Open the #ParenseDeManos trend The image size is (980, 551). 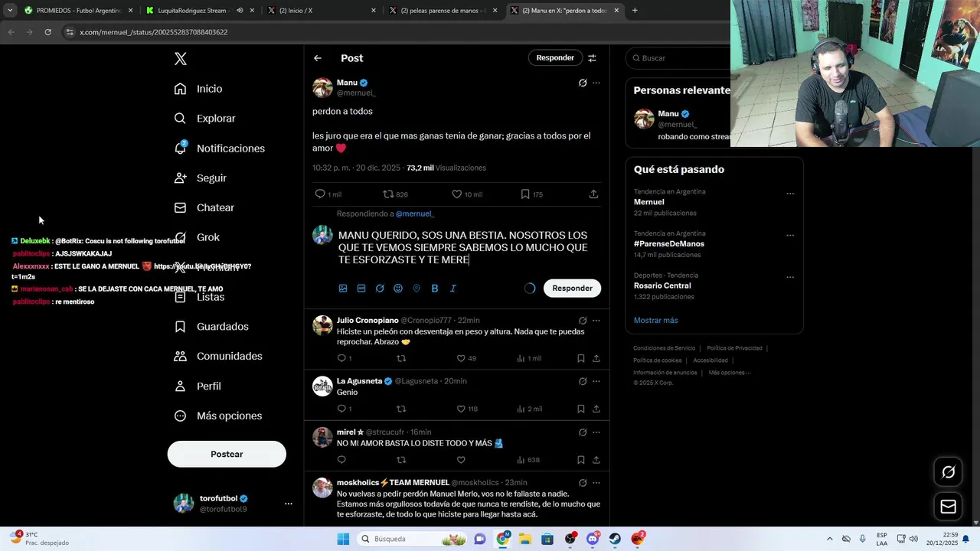pyautogui.click(x=669, y=244)
